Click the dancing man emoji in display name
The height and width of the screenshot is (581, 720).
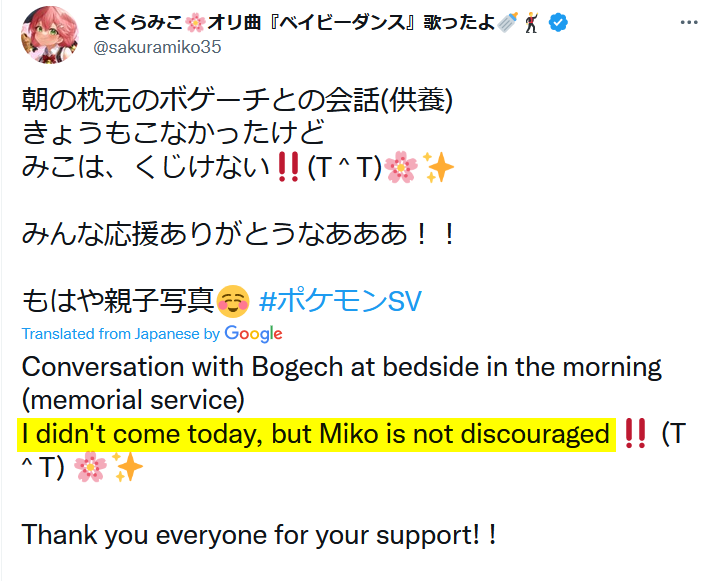click(531, 22)
